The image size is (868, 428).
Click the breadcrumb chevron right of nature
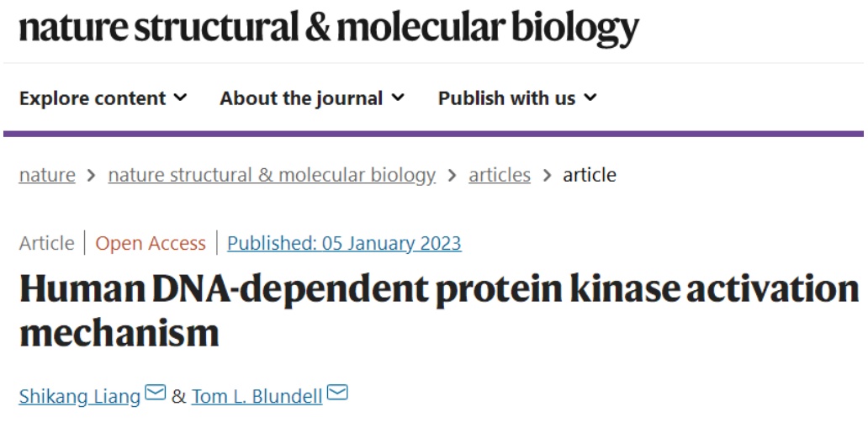[92, 175]
